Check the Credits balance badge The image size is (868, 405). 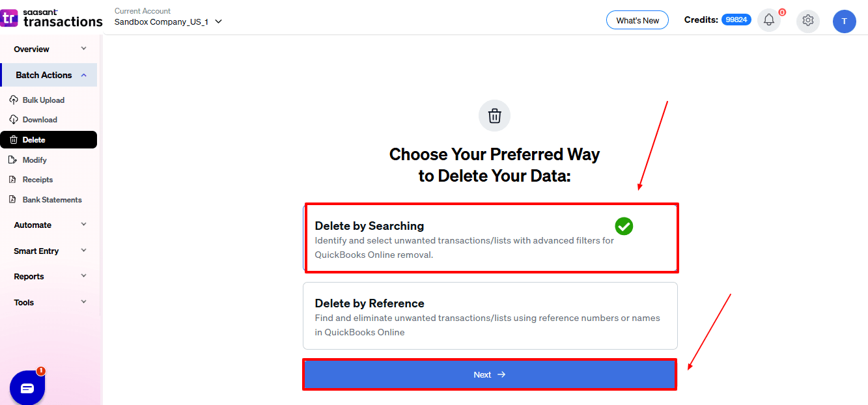pos(736,19)
